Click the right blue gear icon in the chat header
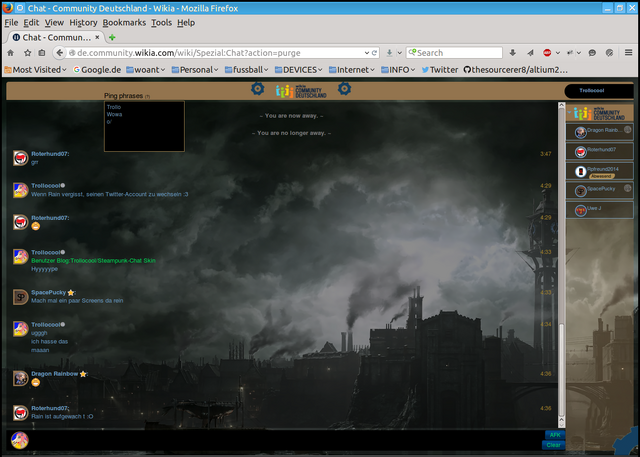 click(344, 89)
